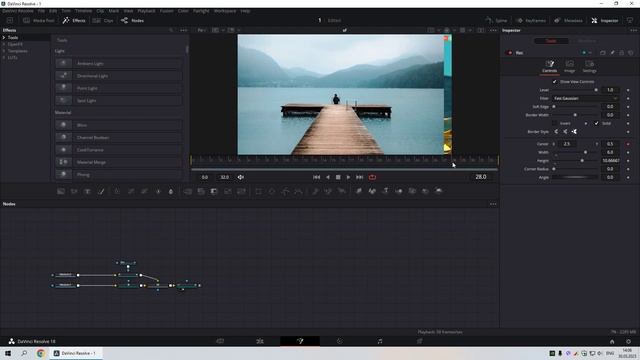Screen dimensions: 640x360
Task: Mute the viewer audio speaker
Action: (x=241, y=177)
